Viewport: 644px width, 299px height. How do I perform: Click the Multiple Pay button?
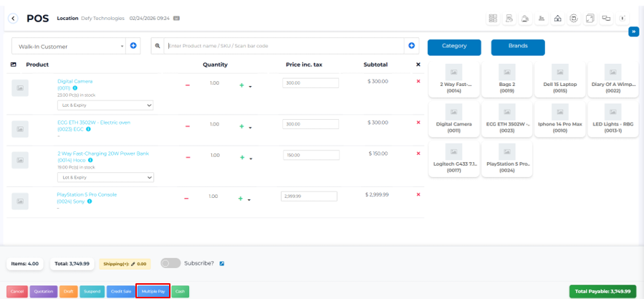[x=153, y=291]
